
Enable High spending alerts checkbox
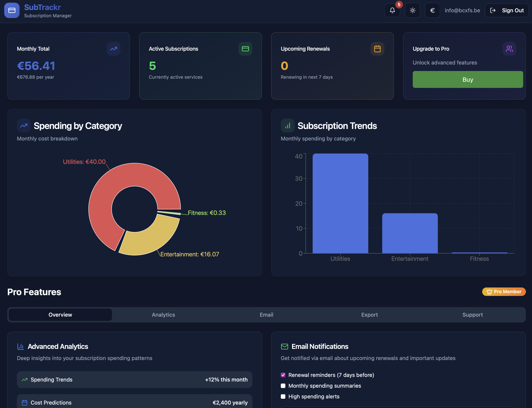point(283,396)
